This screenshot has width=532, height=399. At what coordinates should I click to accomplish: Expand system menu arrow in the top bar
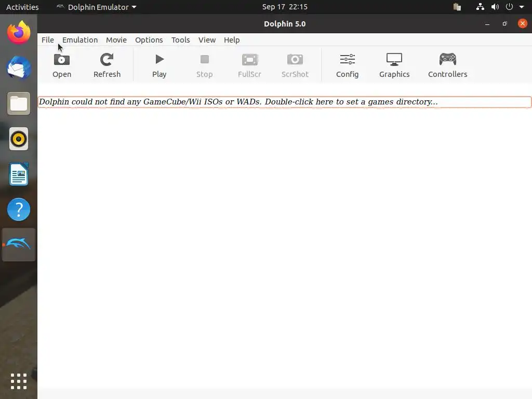pyautogui.click(x=522, y=7)
